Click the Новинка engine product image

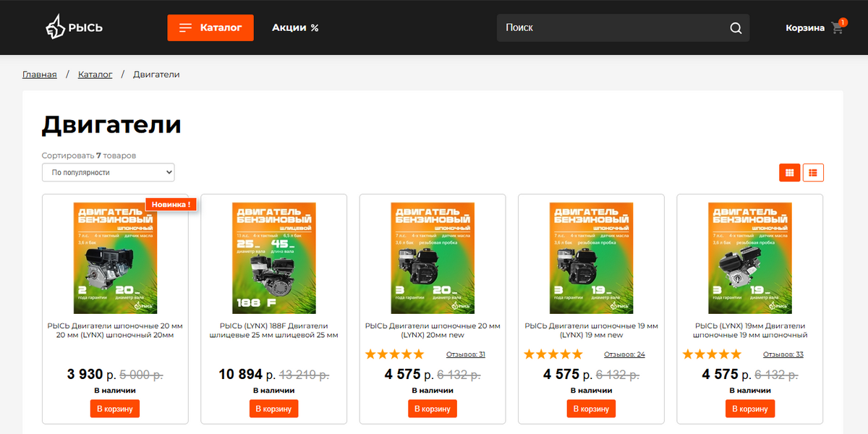coord(115,258)
